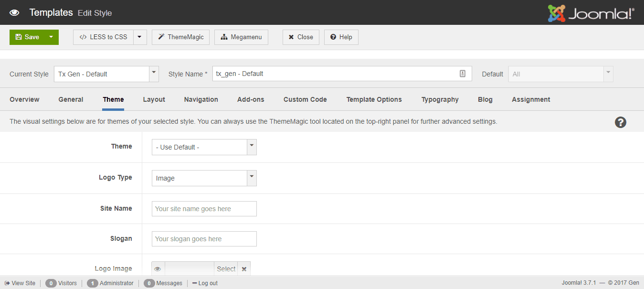
Task: Switch to the Typography tab
Action: (440, 99)
